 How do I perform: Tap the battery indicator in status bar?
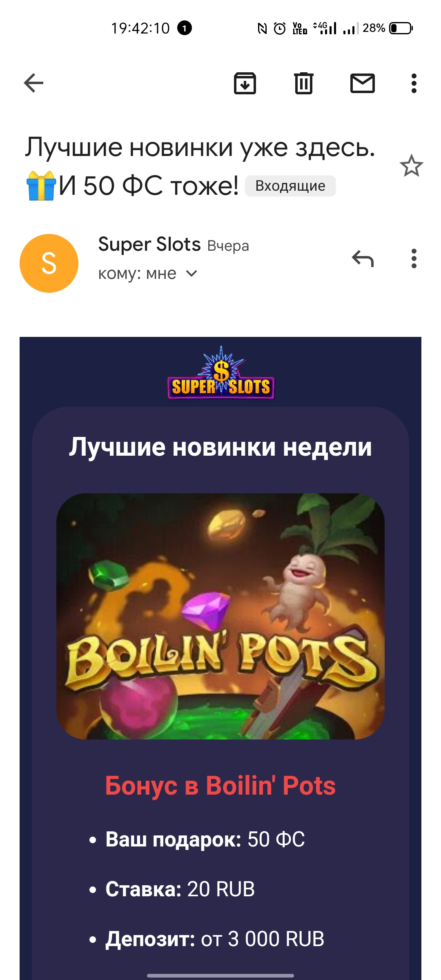pyautogui.click(x=401, y=28)
